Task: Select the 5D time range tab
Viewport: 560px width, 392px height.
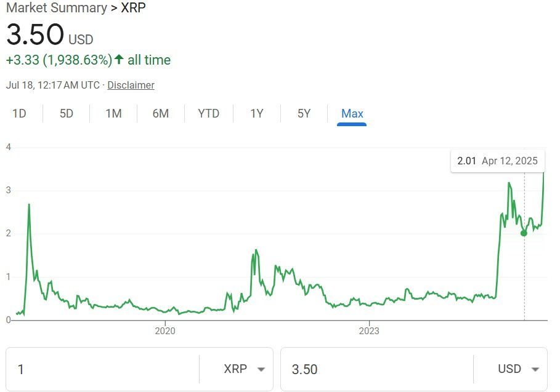Action: click(66, 113)
